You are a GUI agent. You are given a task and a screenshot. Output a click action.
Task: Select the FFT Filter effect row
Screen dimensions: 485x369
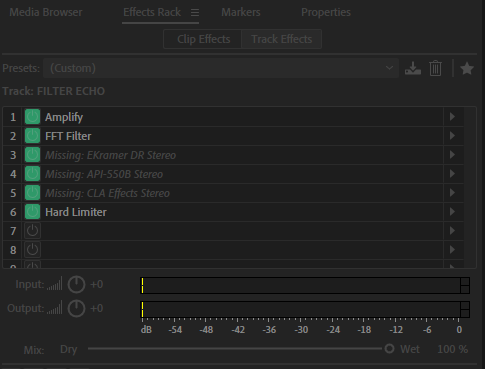pos(232,136)
